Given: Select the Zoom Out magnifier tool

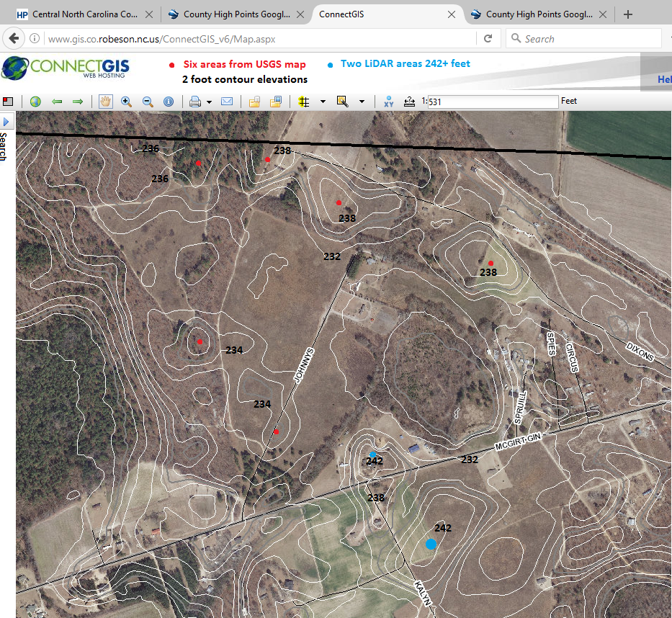Looking at the screenshot, I should pyautogui.click(x=148, y=102).
